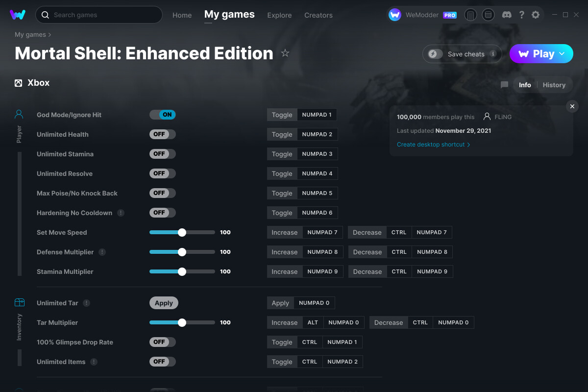The width and height of the screenshot is (588, 392).
Task: Click Increase hotkey for Set Move Speed
Action: tap(305, 232)
